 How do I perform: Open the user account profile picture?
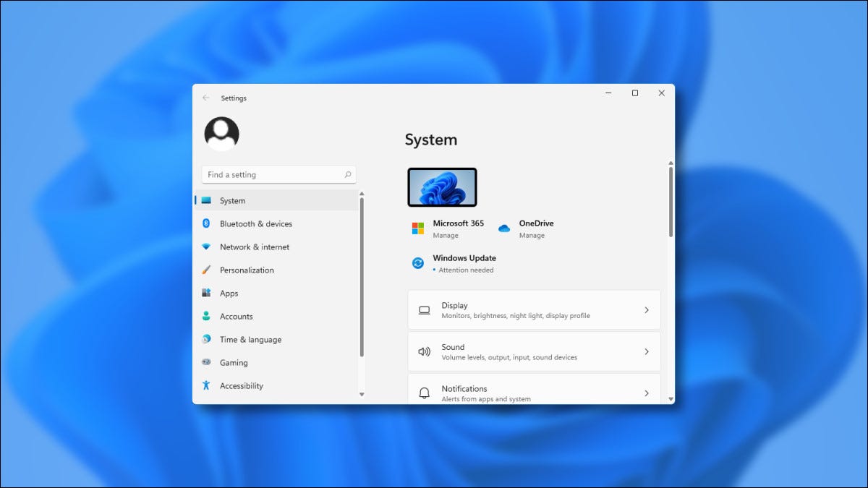(x=223, y=133)
